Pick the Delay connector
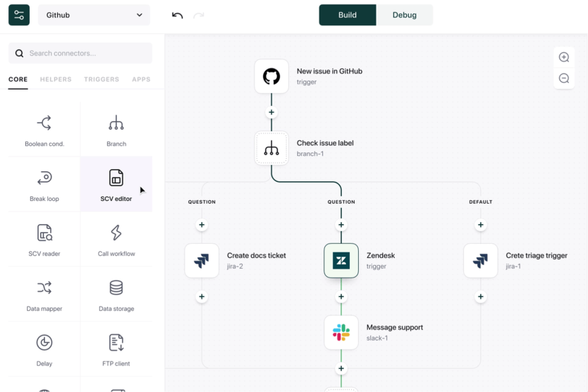 click(x=44, y=349)
